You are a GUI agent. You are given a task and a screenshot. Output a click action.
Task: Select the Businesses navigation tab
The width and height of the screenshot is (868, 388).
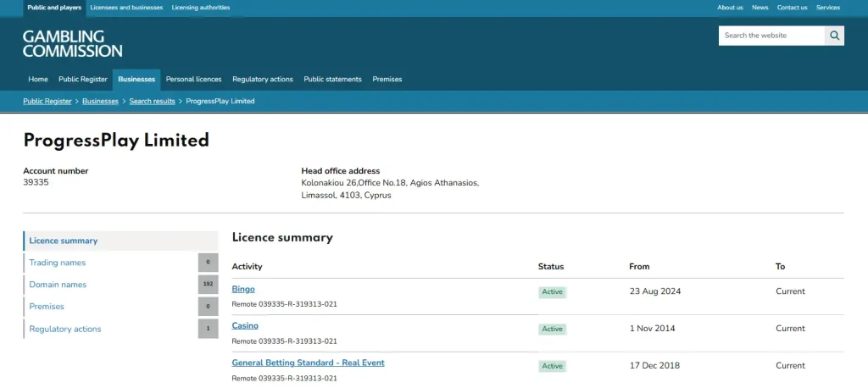[136, 79]
